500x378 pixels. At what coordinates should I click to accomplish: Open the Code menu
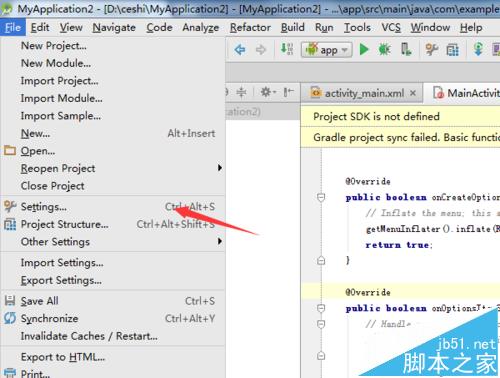(x=159, y=27)
